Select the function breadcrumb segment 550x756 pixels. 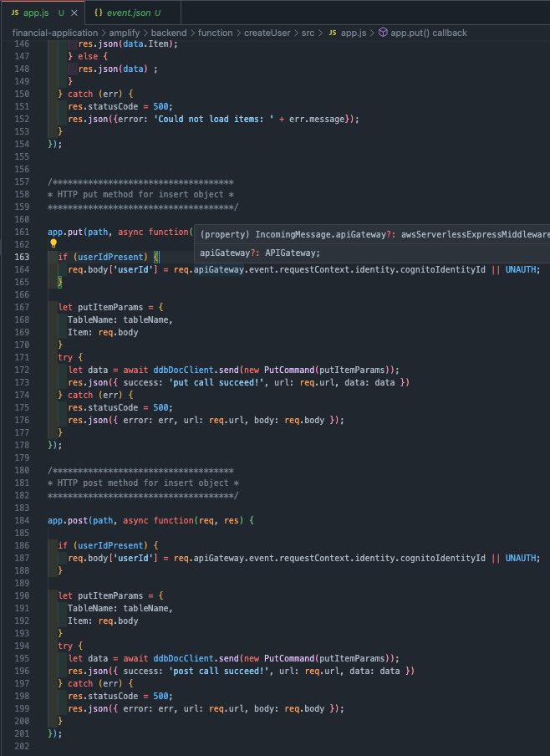click(215, 33)
